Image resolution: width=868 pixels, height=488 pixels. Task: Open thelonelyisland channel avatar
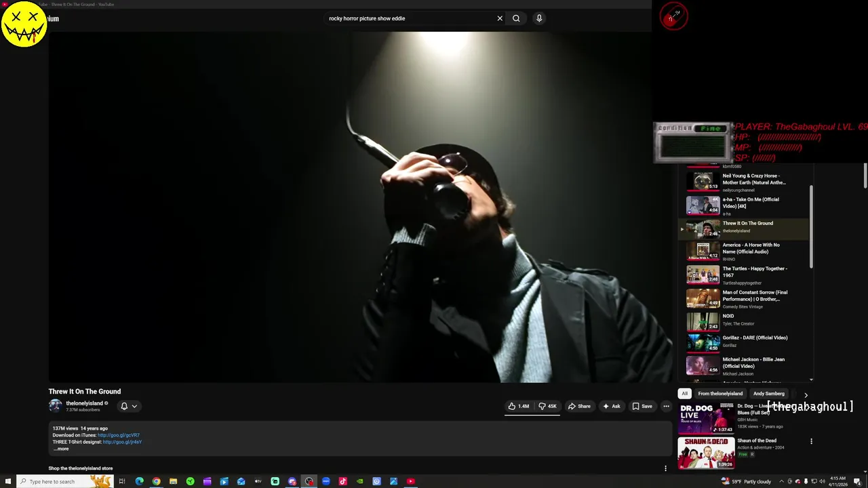[55, 405]
